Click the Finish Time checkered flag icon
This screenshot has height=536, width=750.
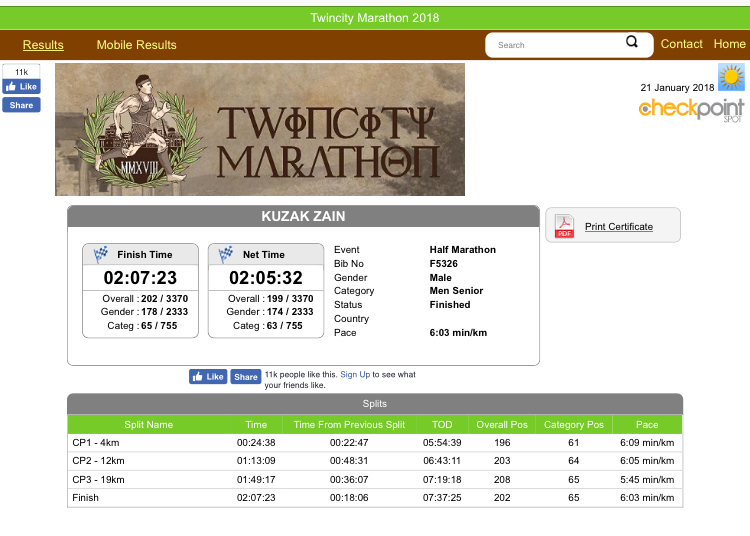100,254
